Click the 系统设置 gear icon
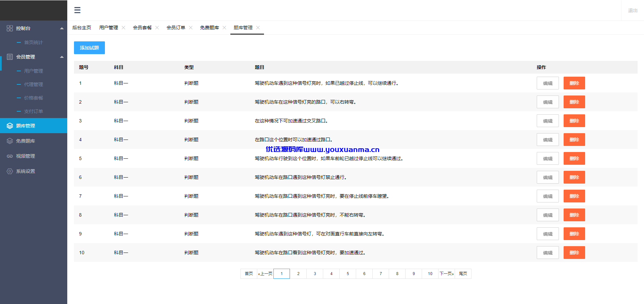Screen dimensions: 644x304 pos(10,171)
